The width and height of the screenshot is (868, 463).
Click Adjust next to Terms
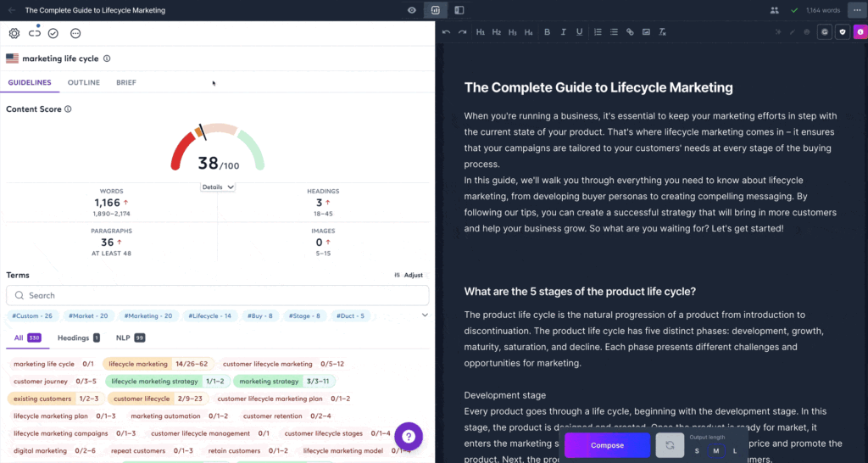click(409, 275)
